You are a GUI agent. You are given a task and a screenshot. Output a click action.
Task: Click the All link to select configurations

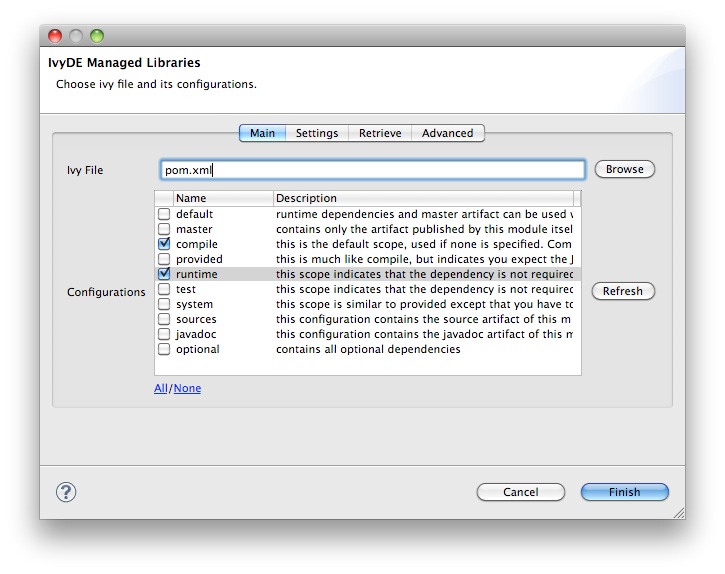click(160, 388)
